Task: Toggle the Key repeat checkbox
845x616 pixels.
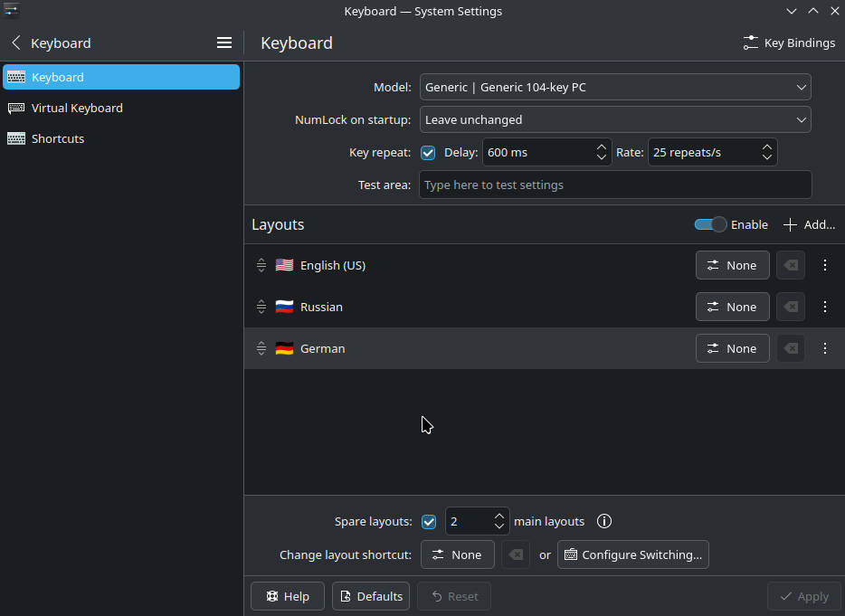Action: (x=428, y=152)
